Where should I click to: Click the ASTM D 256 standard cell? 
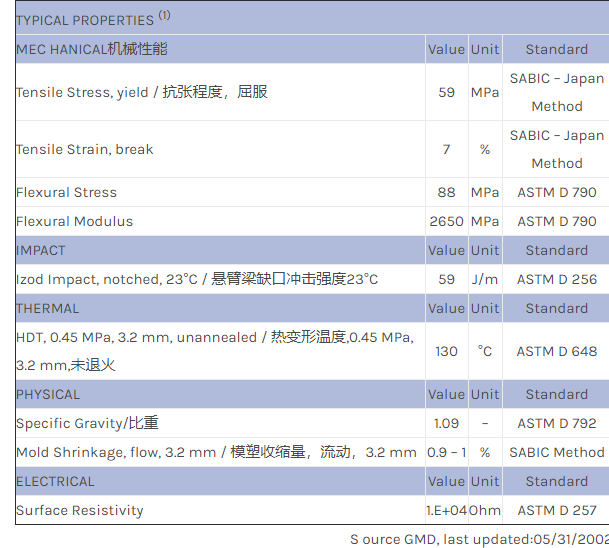pyautogui.click(x=556, y=279)
